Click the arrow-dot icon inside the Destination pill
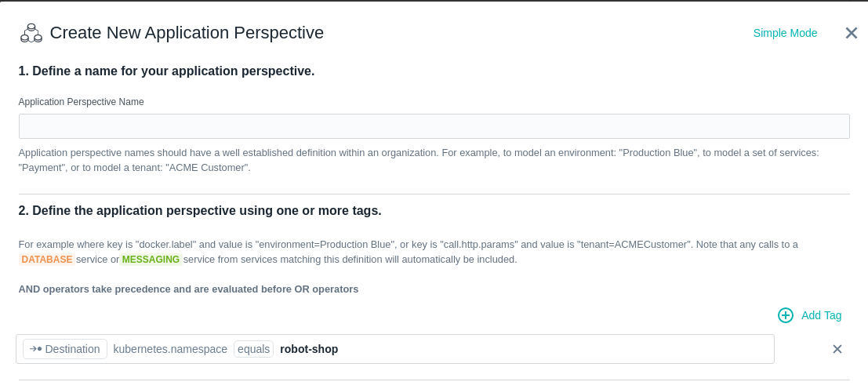The image size is (868, 389). (x=35, y=349)
